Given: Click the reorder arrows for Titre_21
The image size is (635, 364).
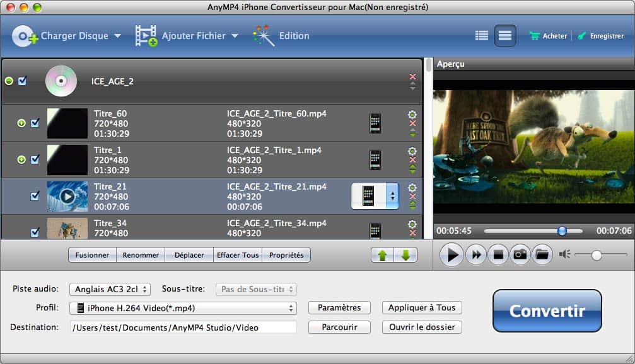Looking at the screenshot, I should pos(412,205).
